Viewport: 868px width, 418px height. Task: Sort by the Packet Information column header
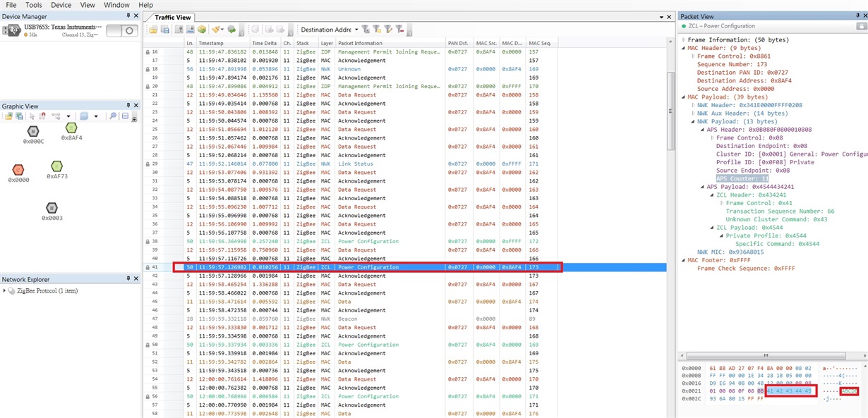coord(391,44)
